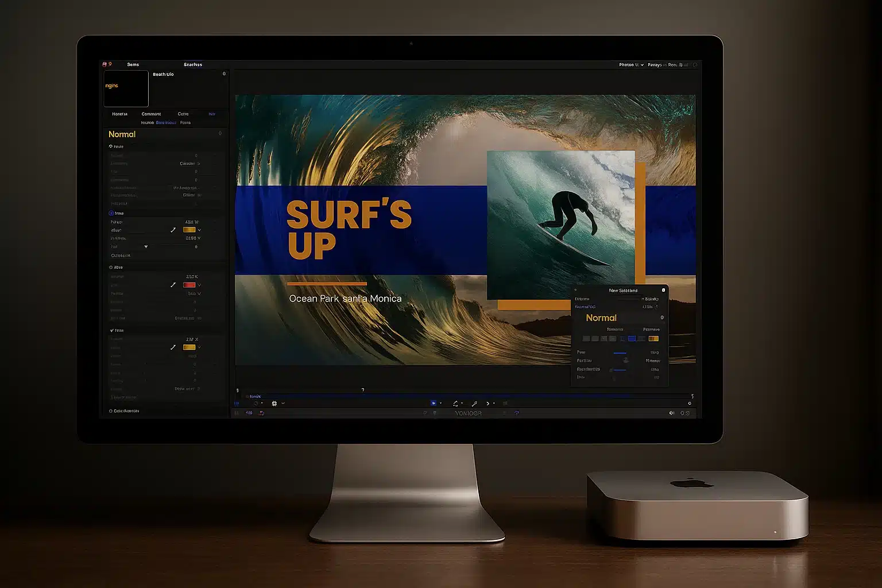The height and width of the screenshot is (588, 882).
Task: Toggle the Abva section circle
Action: (x=111, y=267)
